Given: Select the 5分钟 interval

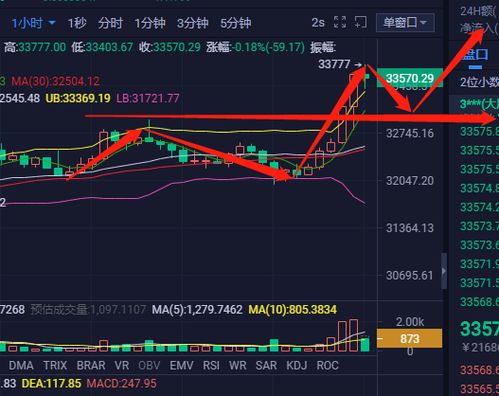Looking at the screenshot, I should pos(236,23).
